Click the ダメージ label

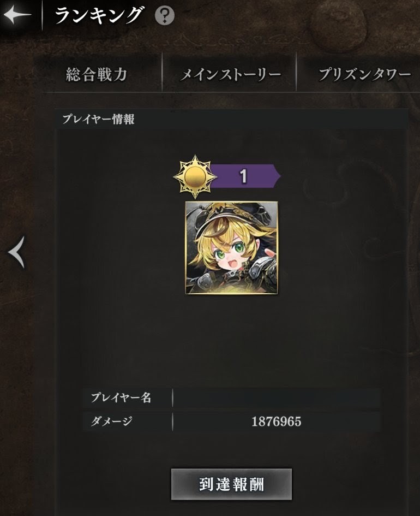[x=111, y=421]
